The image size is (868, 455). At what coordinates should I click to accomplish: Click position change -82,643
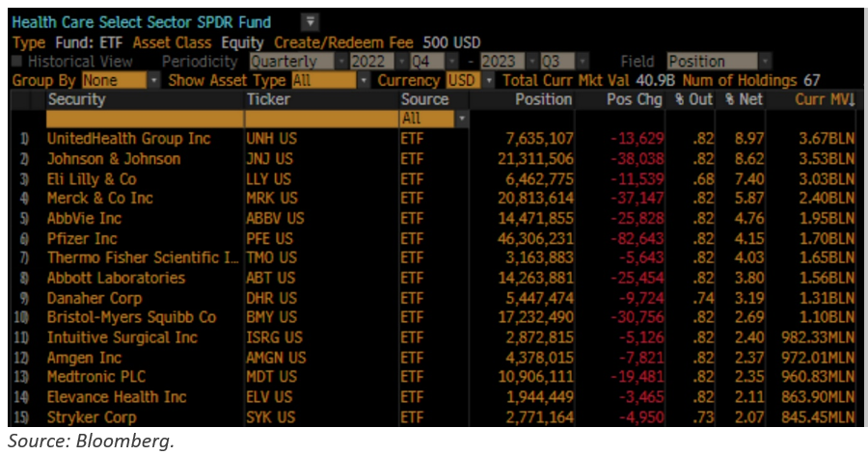point(637,238)
